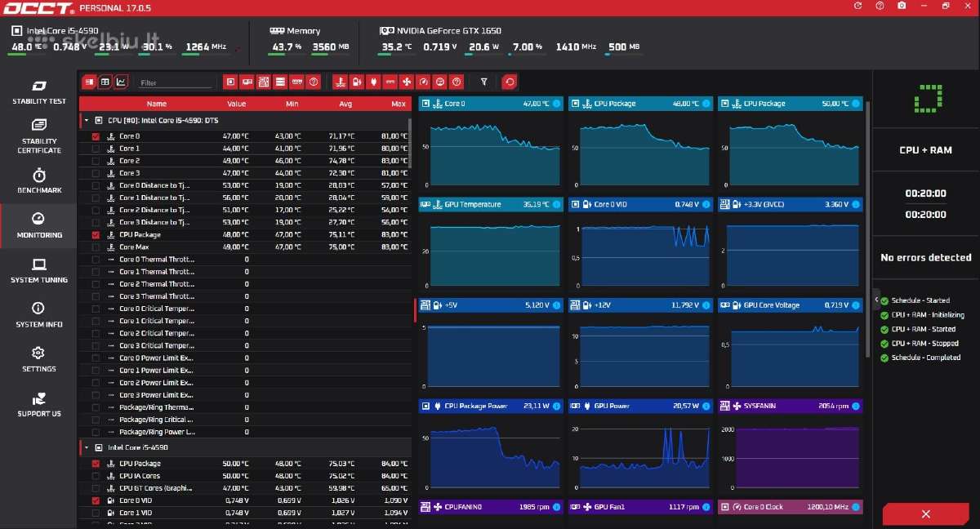This screenshot has width=980, height=529.
Task: Toggle the temperature sensor filter icon
Action: 340,82
